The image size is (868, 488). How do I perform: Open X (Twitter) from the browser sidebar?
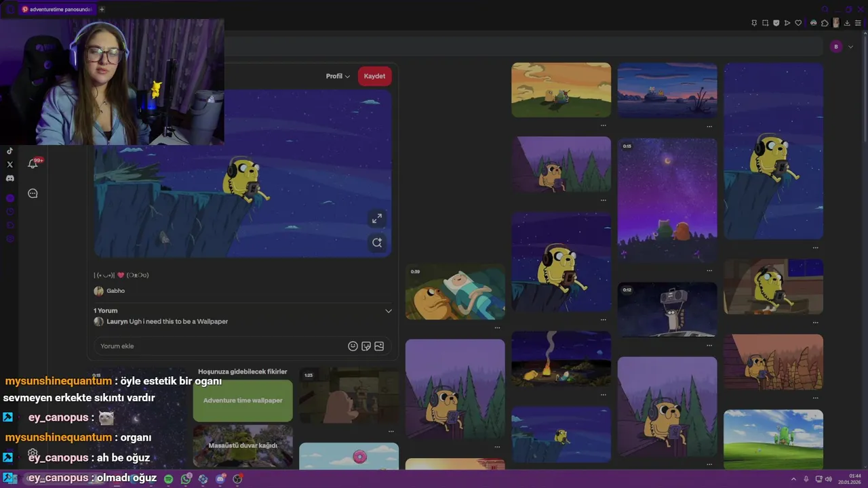click(9, 164)
